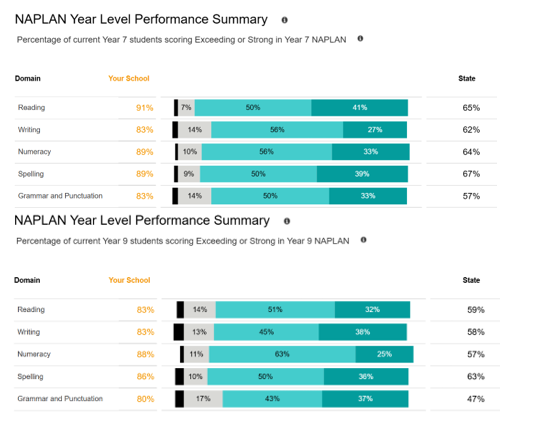Image resolution: width=537 pixels, height=433 pixels.
Task: Click the 91% school value for Year 7 Reading
Action: (145, 108)
